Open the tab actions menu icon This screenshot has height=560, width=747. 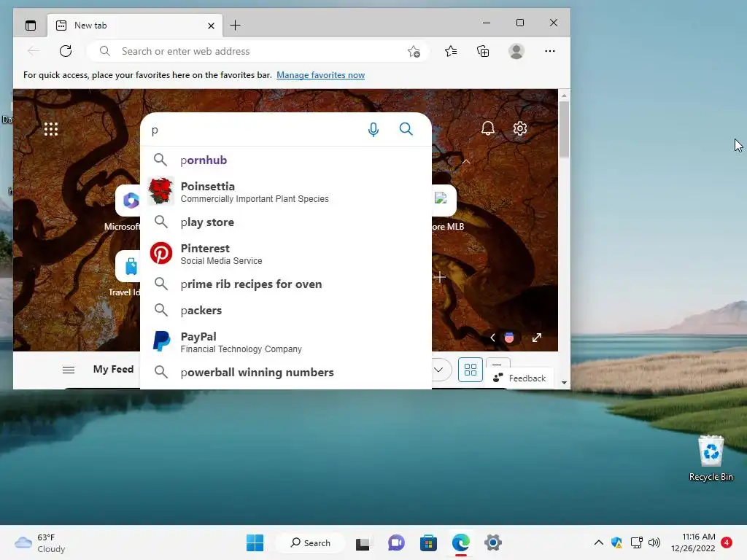pyautogui.click(x=31, y=26)
